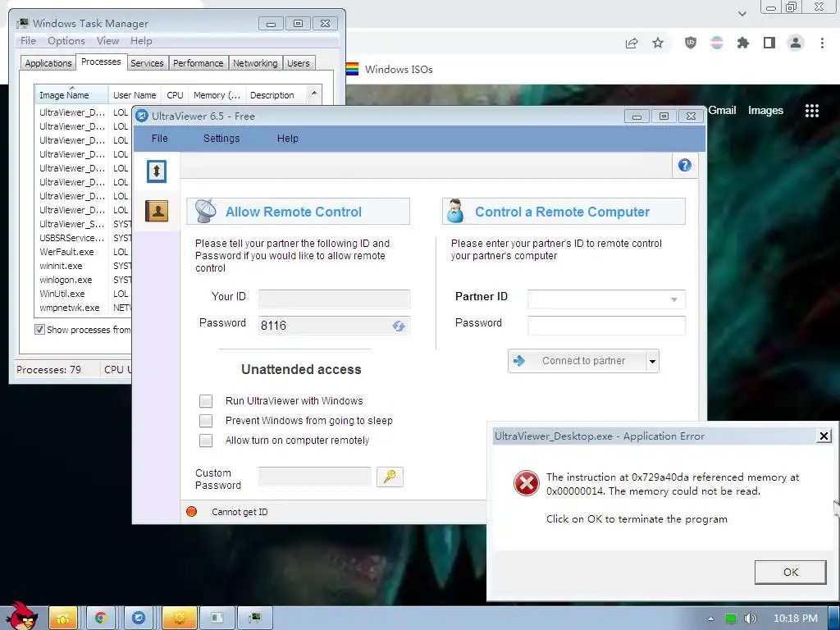Select the winlogon.exe process row
This screenshot has width=840, height=630.
tap(83, 280)
